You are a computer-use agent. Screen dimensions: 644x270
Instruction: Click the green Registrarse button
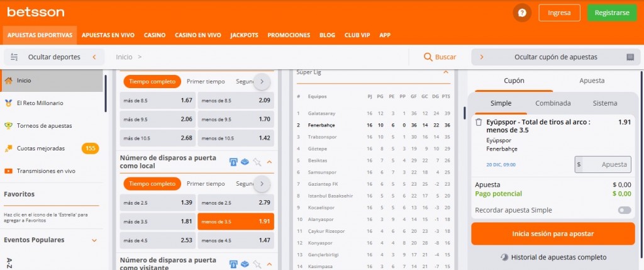click(x=611, y=13)
